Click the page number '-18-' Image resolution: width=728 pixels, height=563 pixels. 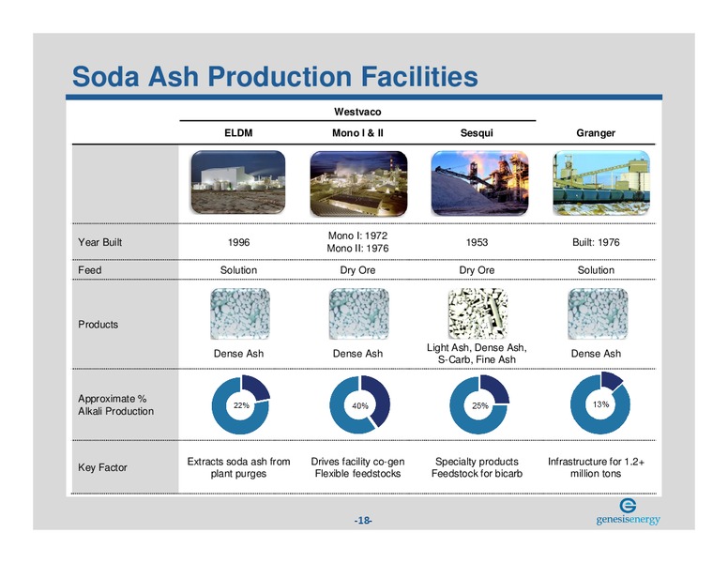click(x=363, y=520)
